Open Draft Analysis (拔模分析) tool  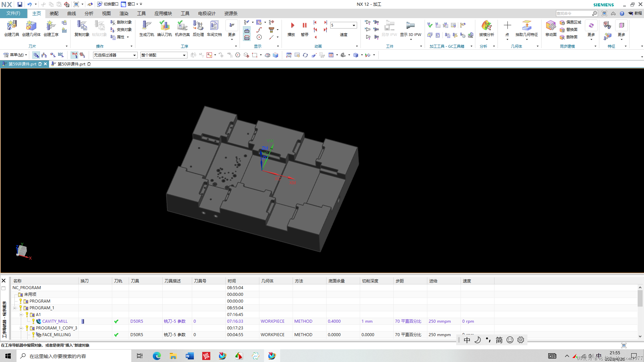(486, 28)
